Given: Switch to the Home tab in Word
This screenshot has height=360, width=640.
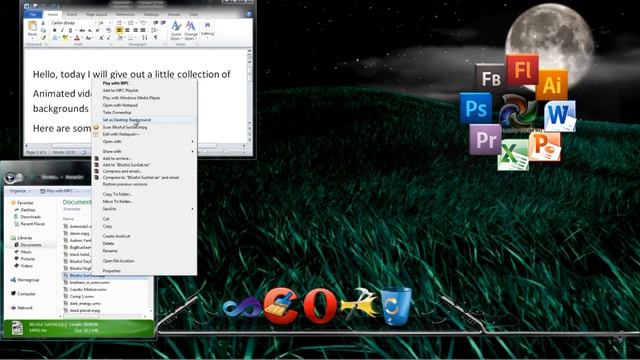Looking at the screenshot, I should tap(52, 14).
